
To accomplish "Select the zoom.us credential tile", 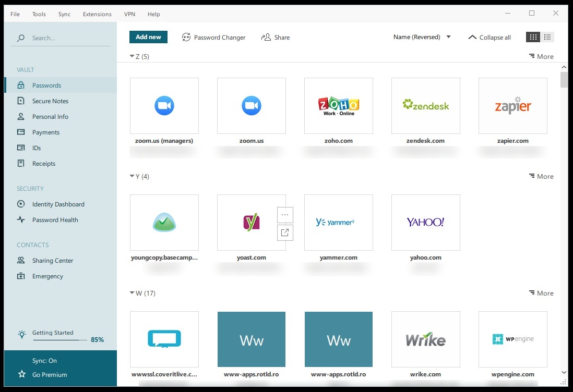I will [x=252, y=105].
